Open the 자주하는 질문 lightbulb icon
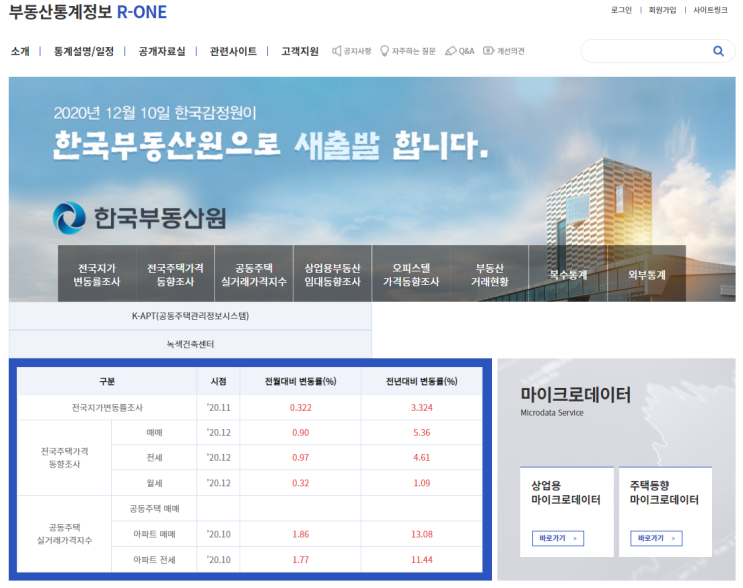The height and width of the screenshot is (588, 743). click(x=384, y=51)
